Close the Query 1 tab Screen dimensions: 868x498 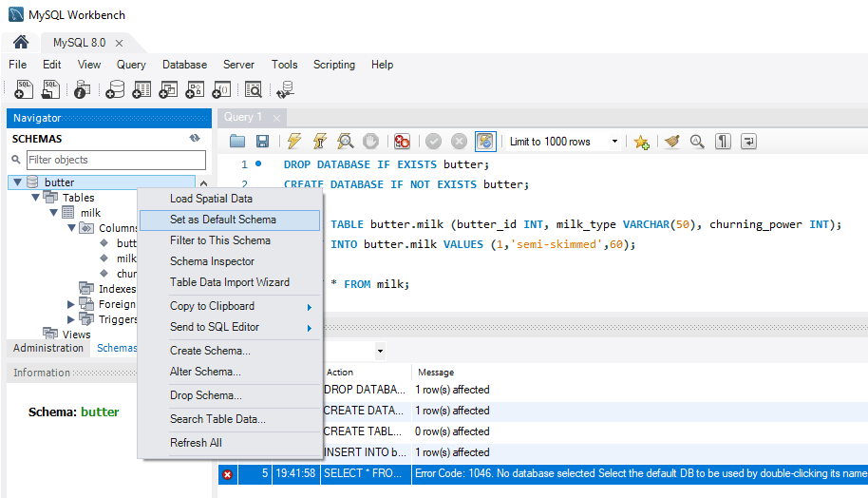[276, 118]
